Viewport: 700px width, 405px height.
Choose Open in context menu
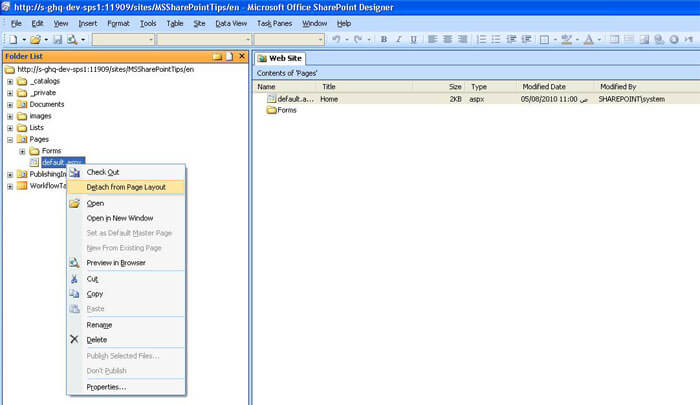click(x=126, y=203)
